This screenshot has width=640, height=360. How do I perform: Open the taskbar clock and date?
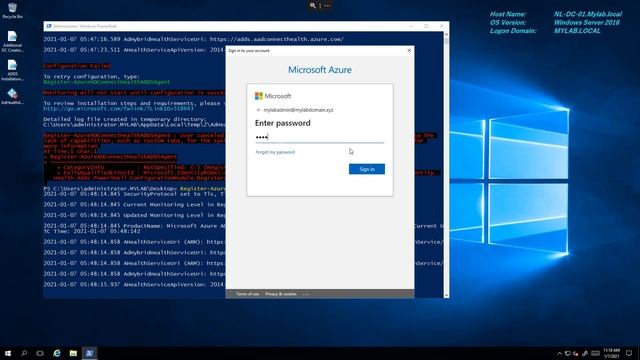click(611, 353)
